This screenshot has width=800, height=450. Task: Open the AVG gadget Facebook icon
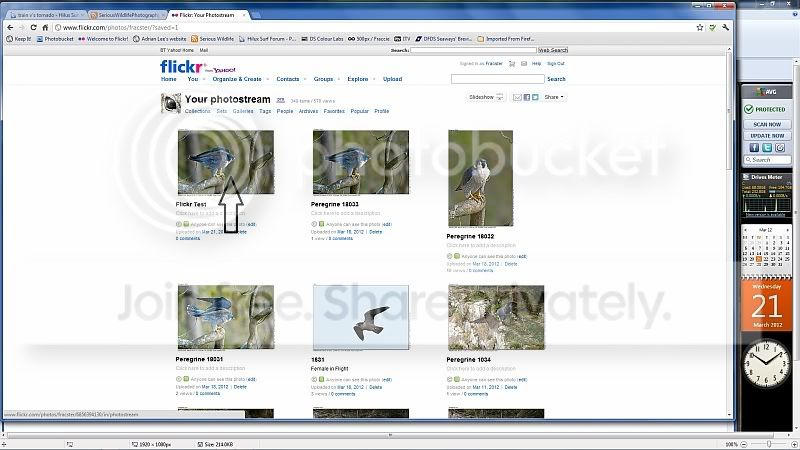[x=754, y=147]
